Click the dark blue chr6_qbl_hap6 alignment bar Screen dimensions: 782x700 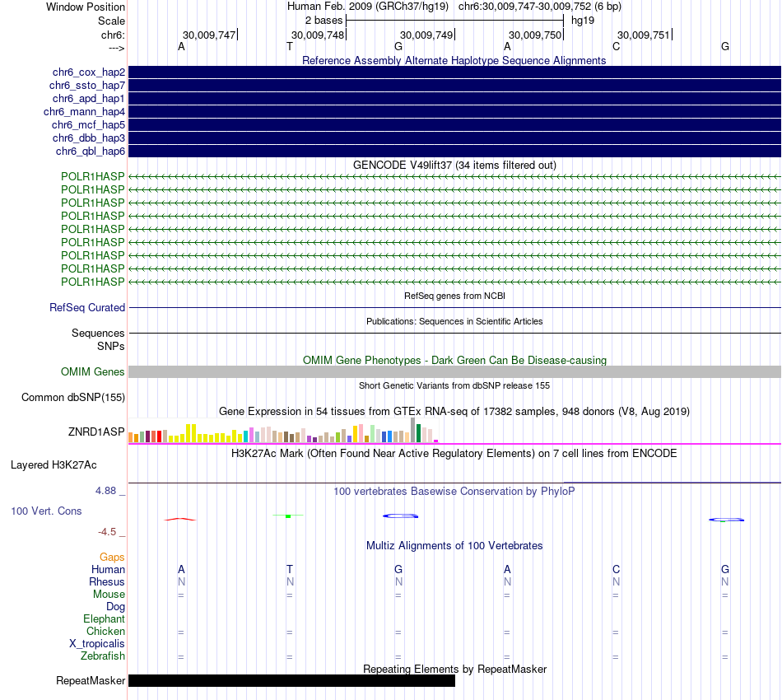454,152
